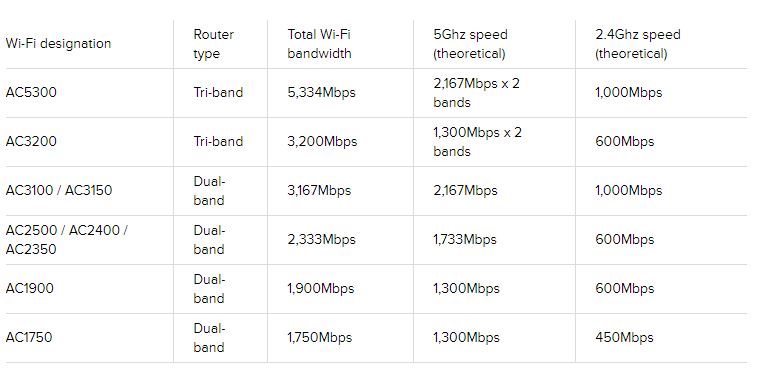Viewport: 776px width, 374px height.
Task: Select the AC1900 designation cell
Action: (30, 288)
